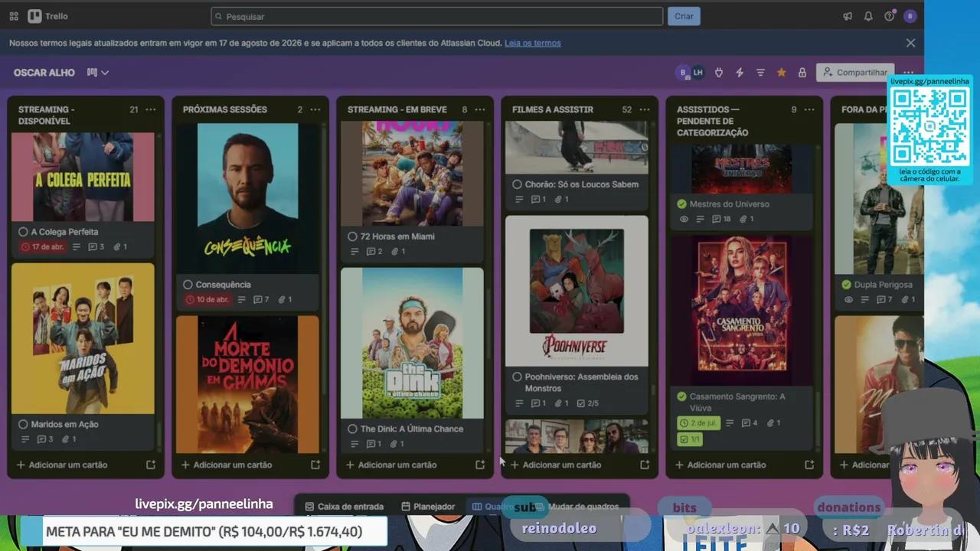
Task: Expand the board view switcher next to OSCAR ALHO
Action: [x=98, y=73]
